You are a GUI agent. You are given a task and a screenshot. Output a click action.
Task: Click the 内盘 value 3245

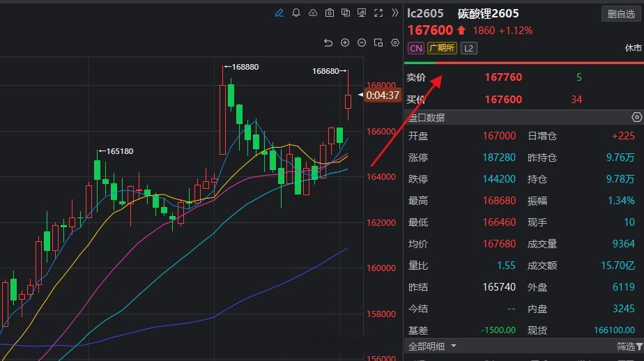[624, 309]
